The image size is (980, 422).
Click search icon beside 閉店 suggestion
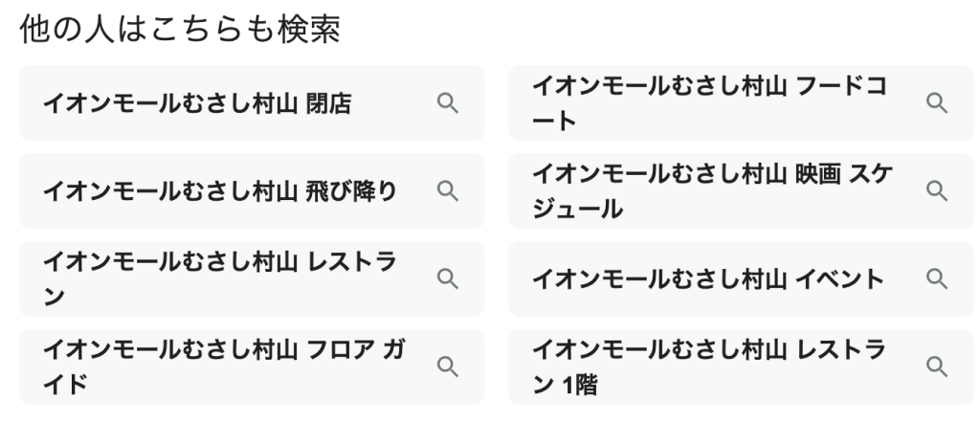tap(447, 103)
